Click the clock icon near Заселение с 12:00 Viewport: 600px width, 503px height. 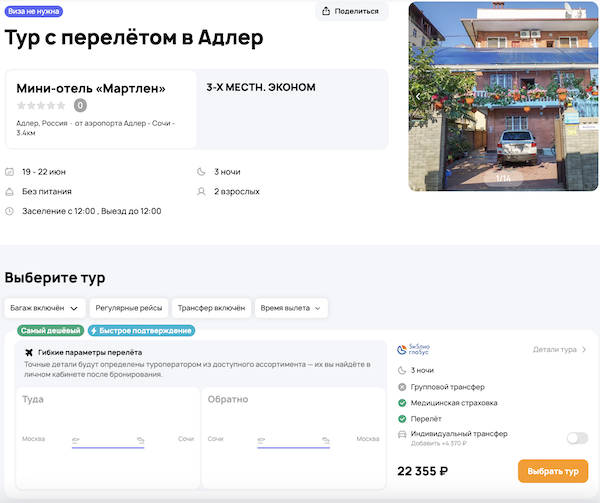10,211
